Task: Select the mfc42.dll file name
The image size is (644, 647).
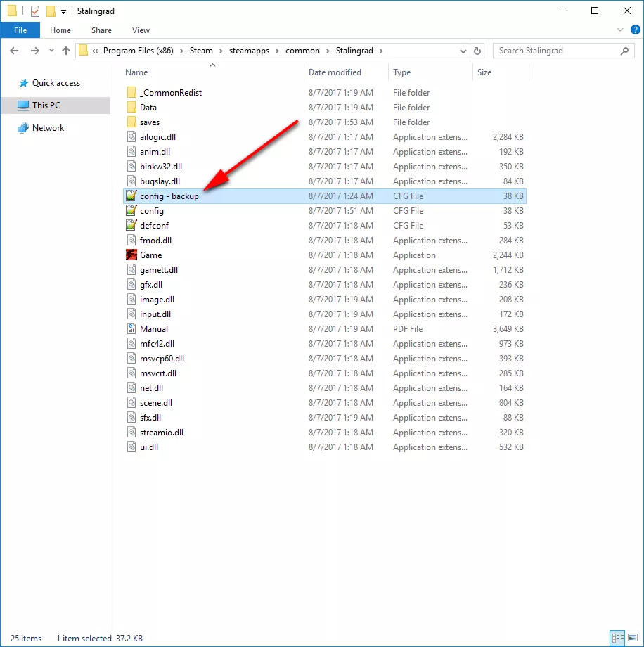Action: click(x=157, y=344)
